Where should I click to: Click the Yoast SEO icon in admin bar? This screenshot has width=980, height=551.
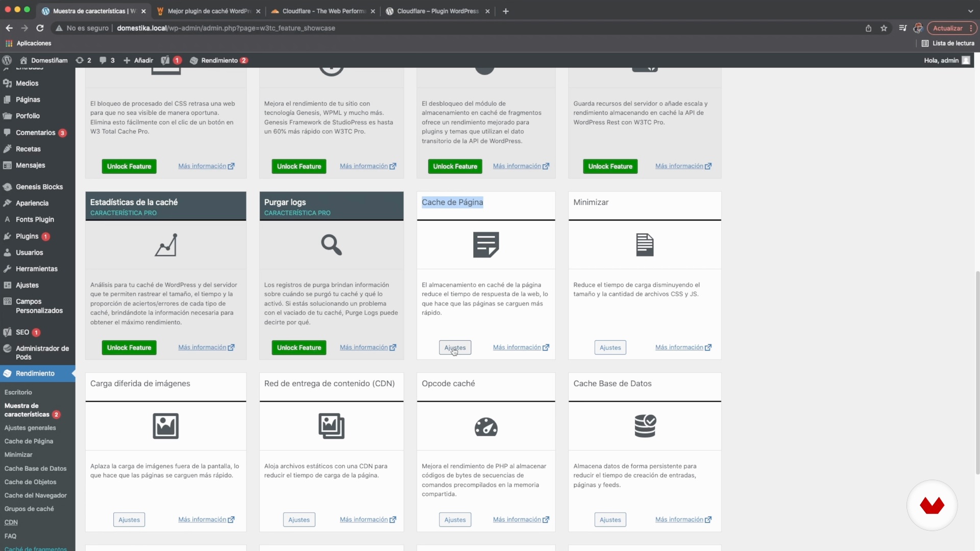[x=165, y=60]
